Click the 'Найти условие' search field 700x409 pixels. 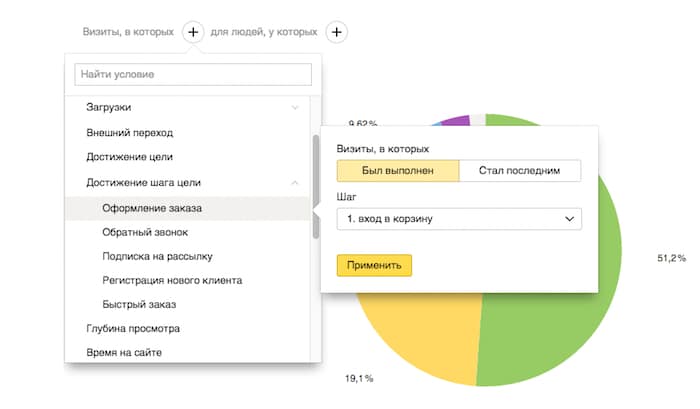194,75
